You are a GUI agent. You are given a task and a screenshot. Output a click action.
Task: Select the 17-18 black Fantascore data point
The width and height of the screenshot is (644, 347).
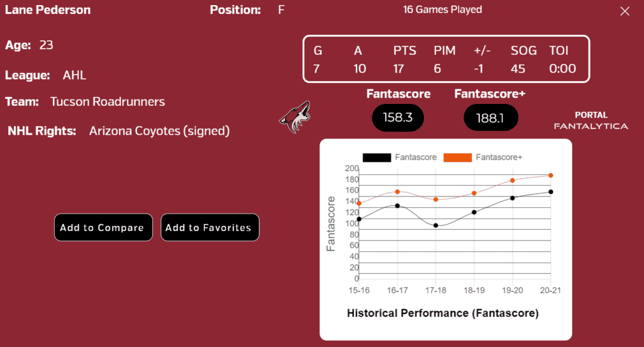pyautogui.click(x=436, y=225)
